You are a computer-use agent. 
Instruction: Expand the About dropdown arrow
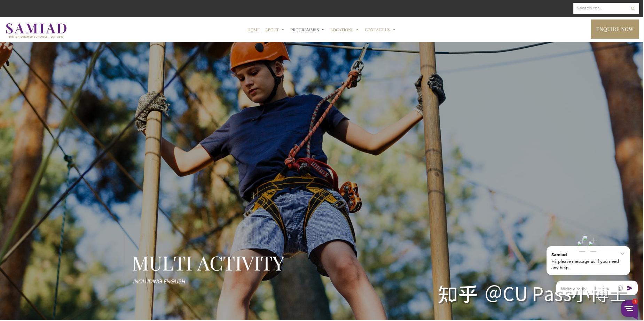coord(283,30)
